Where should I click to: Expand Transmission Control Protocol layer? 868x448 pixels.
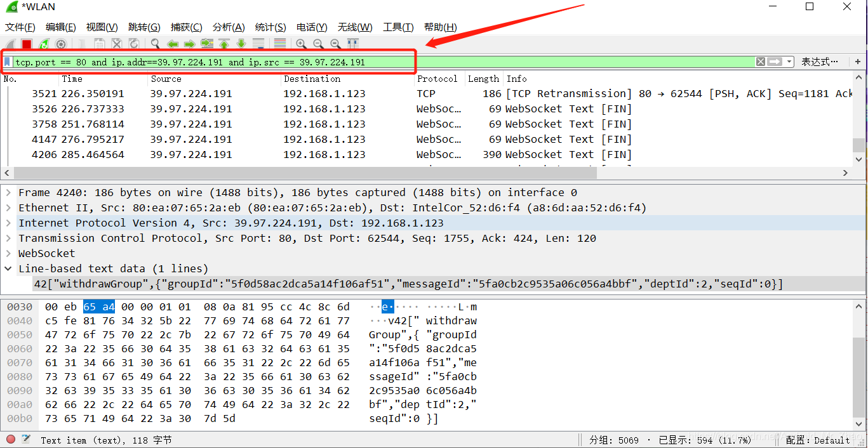(8, 239)
